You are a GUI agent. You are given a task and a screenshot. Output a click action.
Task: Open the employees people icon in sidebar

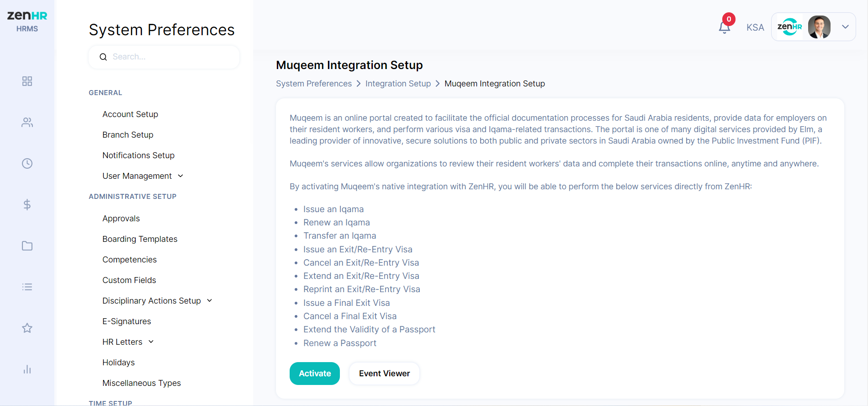pyautogui.click(x=27, y=123)
